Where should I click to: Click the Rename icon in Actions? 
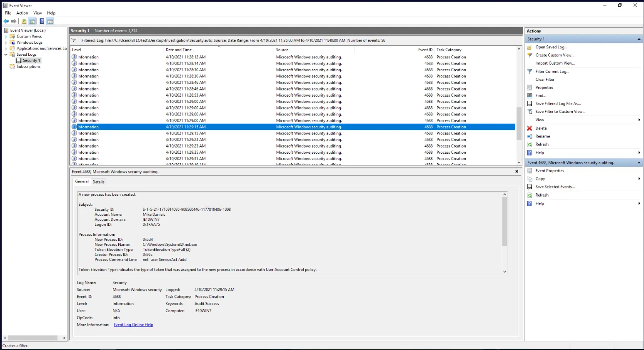pyautogui.click(x=529, y=136)
